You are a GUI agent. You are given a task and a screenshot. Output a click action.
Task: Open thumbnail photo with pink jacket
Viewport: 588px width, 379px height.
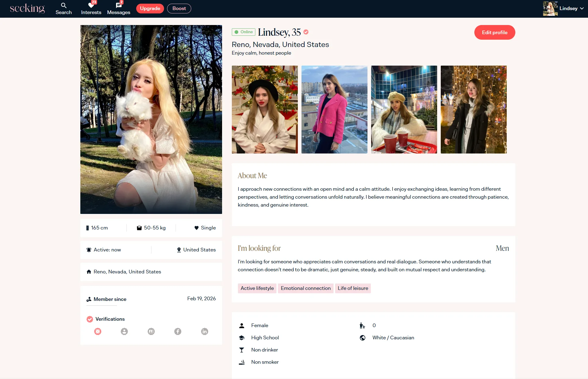tap(334, 110)
